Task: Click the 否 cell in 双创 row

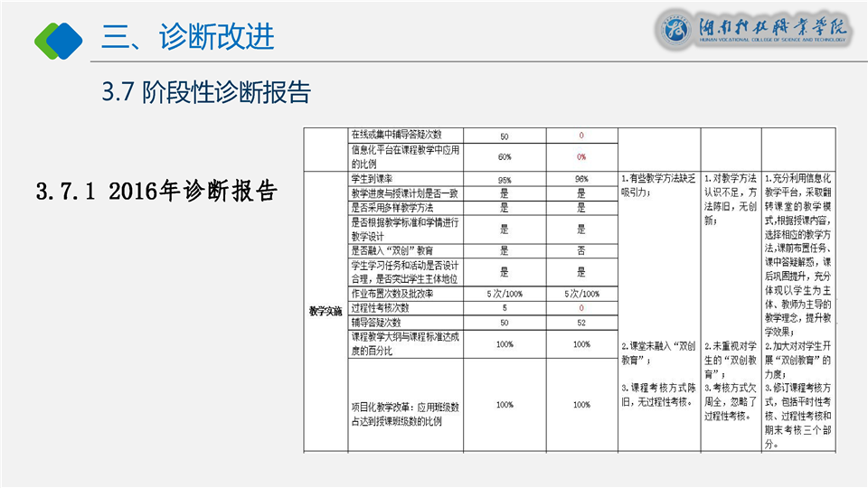Action: pos(580,249)
